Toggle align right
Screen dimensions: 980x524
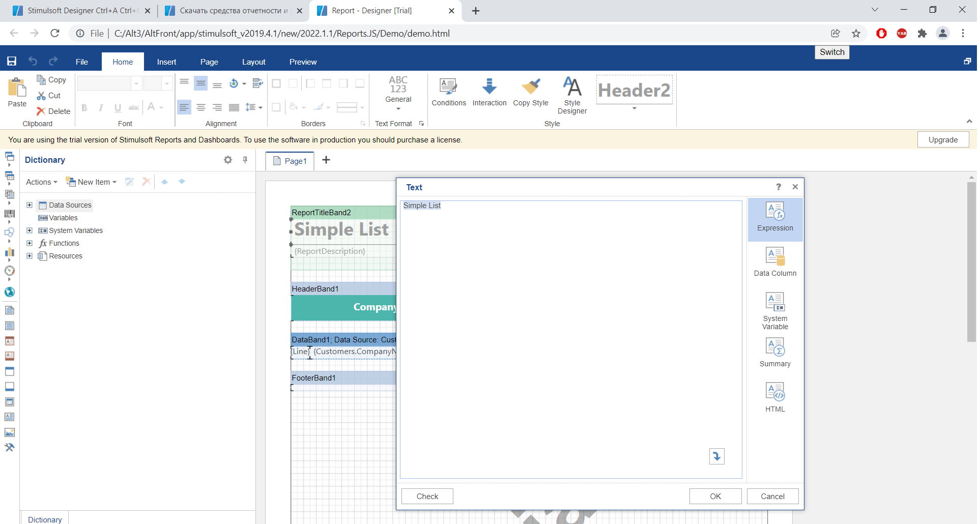click(217, 107)
